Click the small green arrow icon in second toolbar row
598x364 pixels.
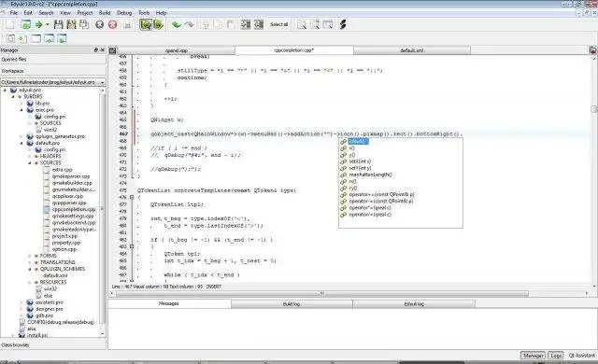tap(21, 38)
